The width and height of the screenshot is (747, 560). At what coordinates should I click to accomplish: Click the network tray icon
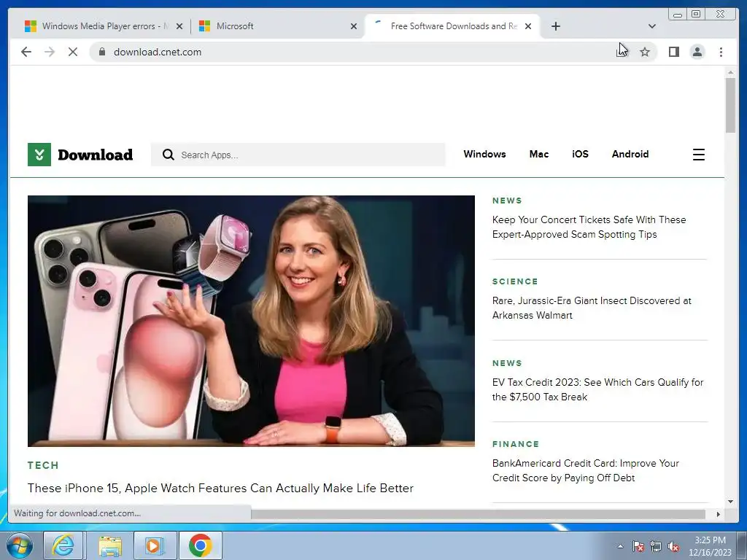coord(656,546)
